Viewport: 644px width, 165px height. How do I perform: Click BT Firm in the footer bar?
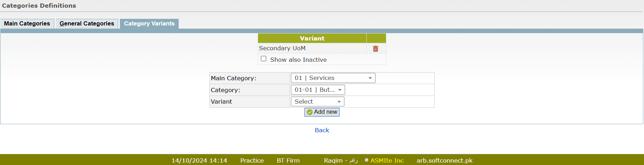pyautogui.click(x=288, y=160)
